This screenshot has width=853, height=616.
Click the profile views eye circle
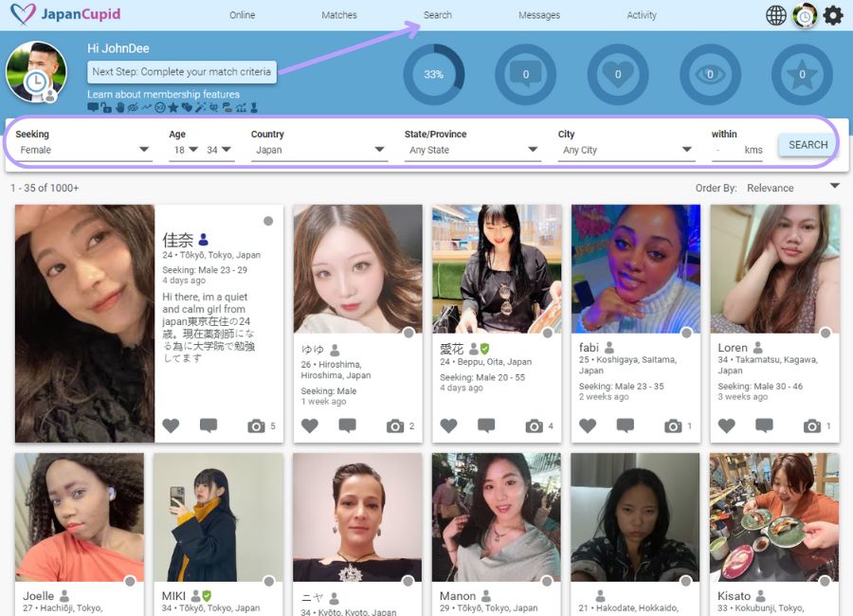coord(710,74)
